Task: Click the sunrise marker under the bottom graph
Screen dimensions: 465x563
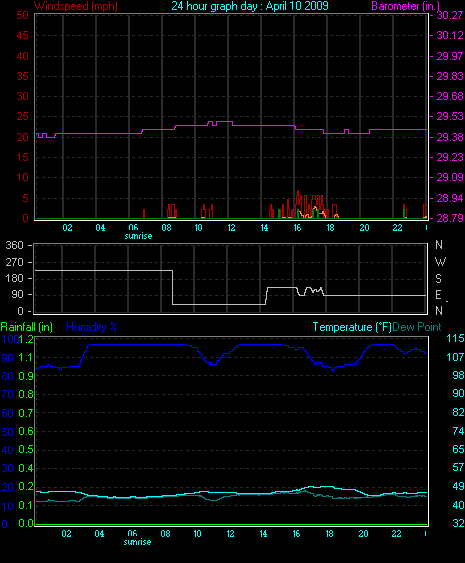Action: (137, 542)
